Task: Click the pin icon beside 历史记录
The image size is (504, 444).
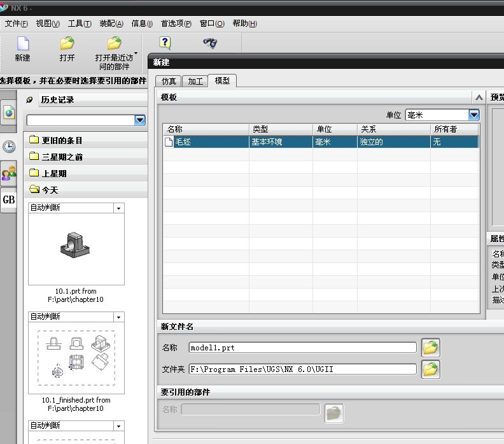Action: coord(29,100)
